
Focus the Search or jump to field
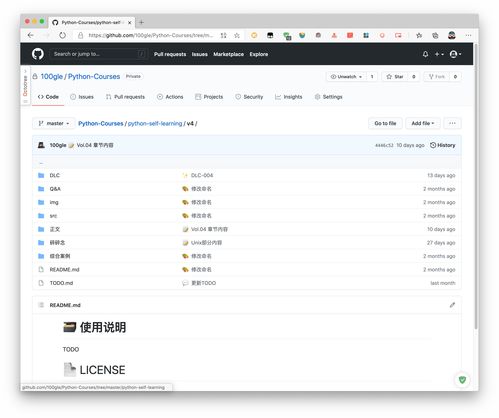pos(98,54)
